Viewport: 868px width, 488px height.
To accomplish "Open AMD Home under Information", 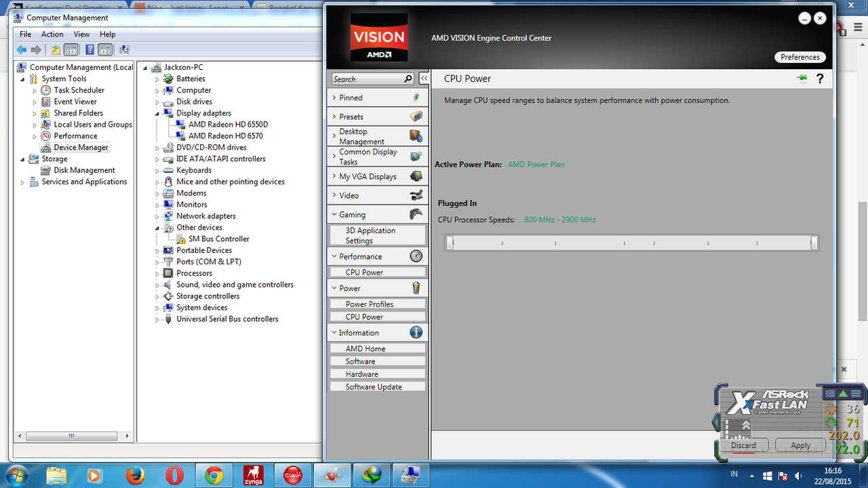I will click(378, 348).
